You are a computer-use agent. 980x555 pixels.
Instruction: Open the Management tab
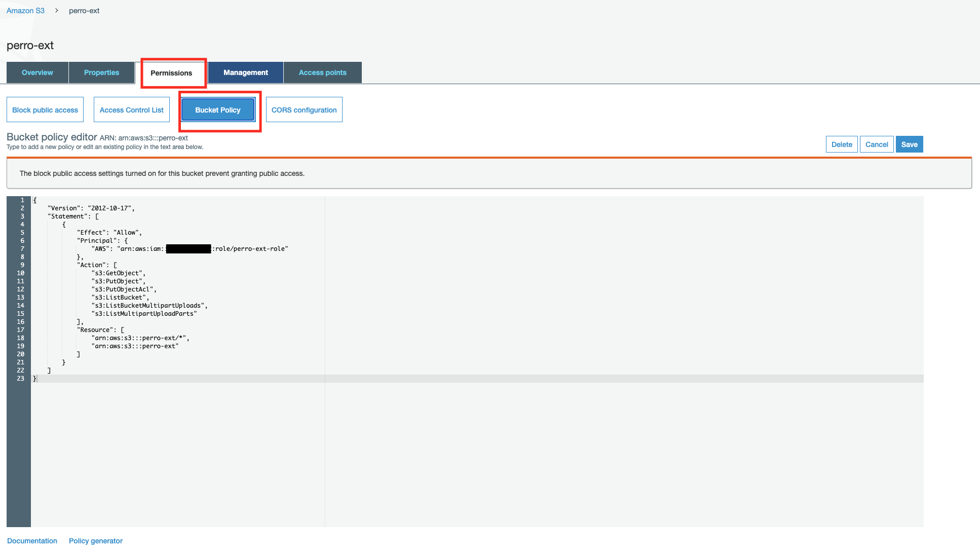tap(245, 72)
